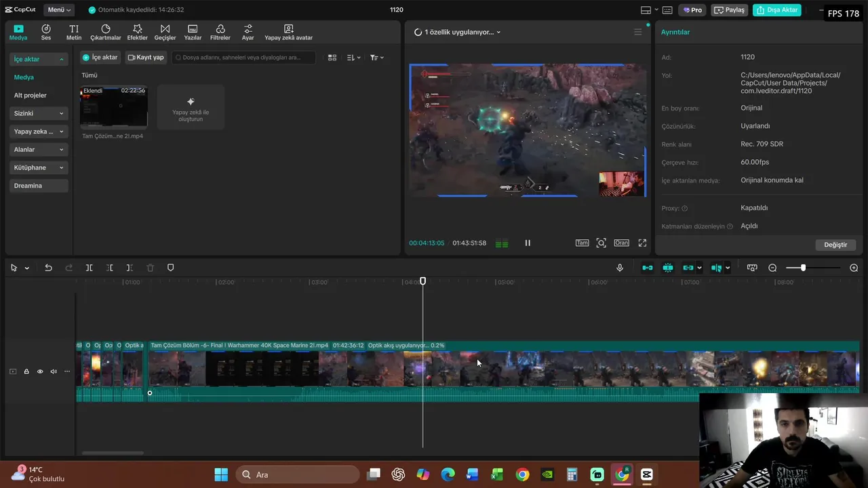Undo the last action
The height and width of the screenshot is (488, 868).
click(48, 268)
